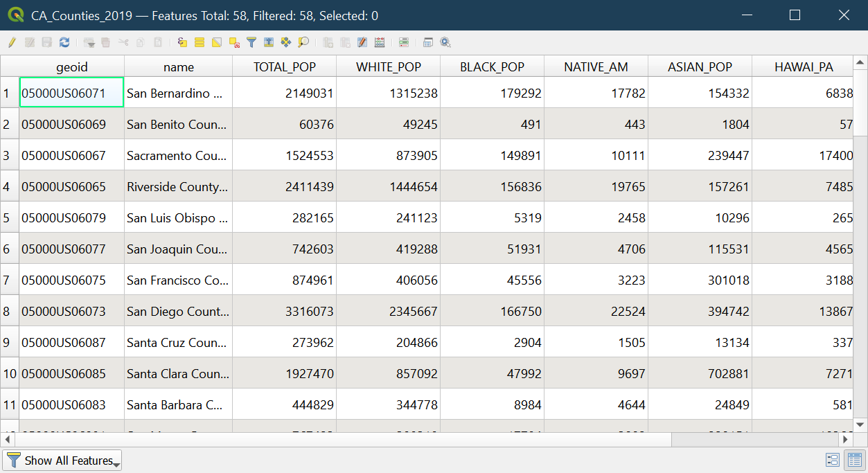Image resolution: width=868 pixels, height=473 pixels.
Task: Open the field calculator
Action: click(x=380, y=42)
